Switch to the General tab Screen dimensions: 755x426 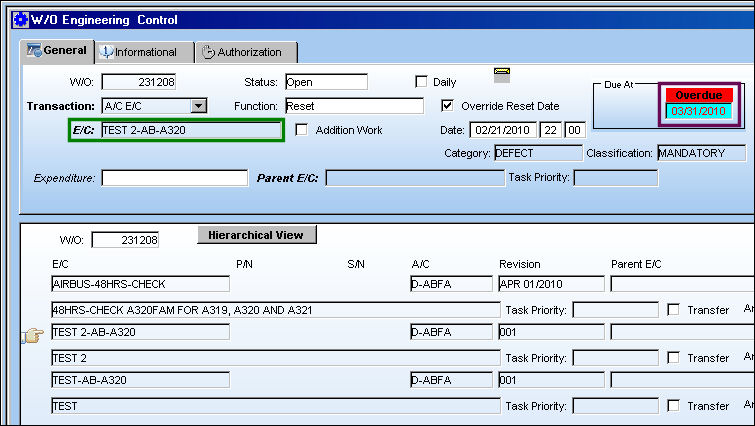(x=57, y=51)
